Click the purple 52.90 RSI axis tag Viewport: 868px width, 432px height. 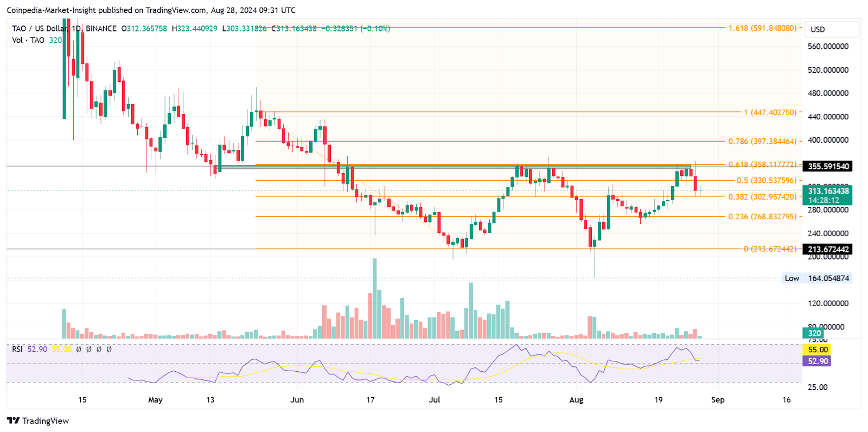click(816, 361)
